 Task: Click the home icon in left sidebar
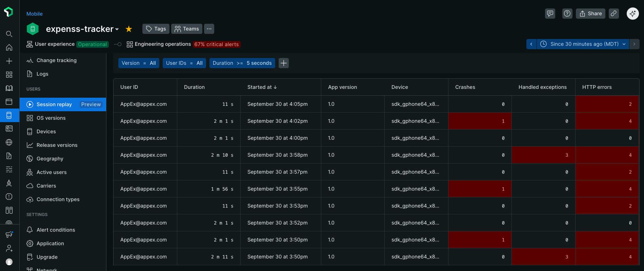(x=9, y=47)
